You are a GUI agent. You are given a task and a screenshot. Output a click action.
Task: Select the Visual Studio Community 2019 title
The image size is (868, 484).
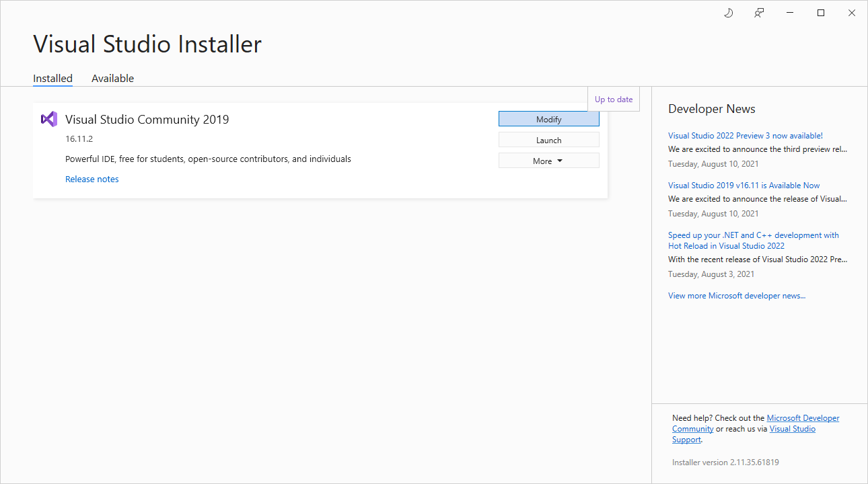pyautogui.click(x=147, y=120)
